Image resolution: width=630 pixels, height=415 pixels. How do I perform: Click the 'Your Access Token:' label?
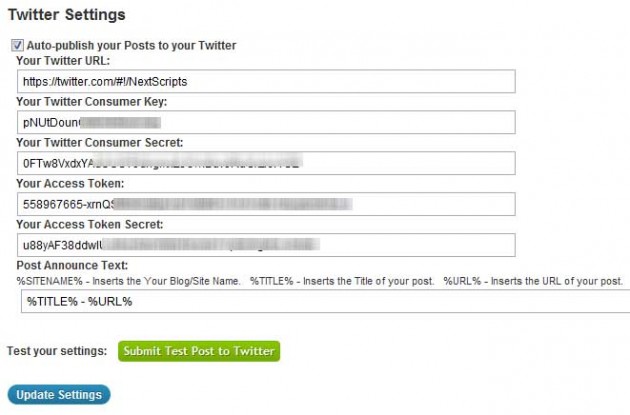click(x=70, y=184)
